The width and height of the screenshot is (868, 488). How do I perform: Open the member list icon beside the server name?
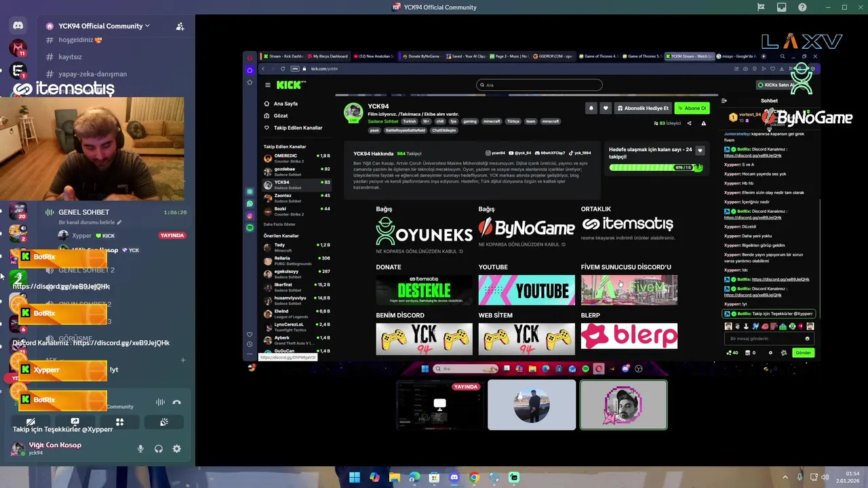tap(180, 26)
